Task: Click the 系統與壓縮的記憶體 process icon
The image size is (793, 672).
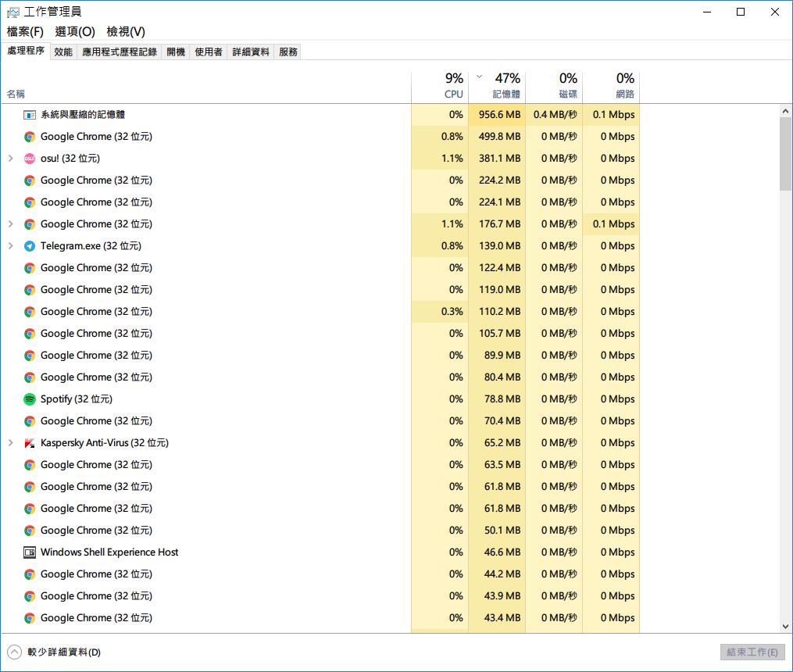Action: 30,115
